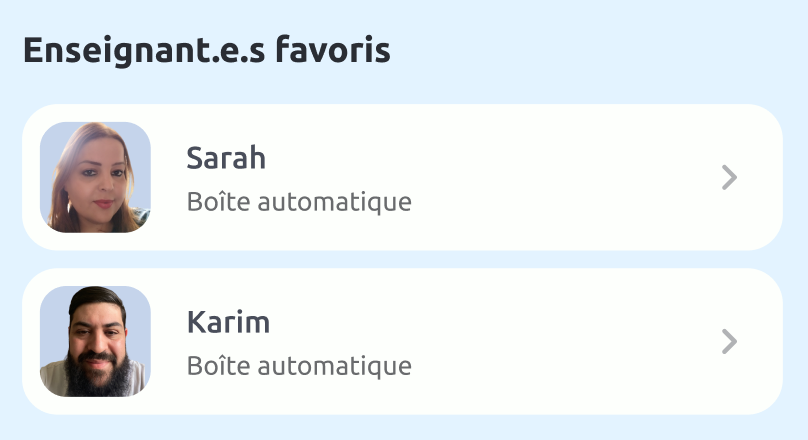Click empty white area of Sarah's card
This screenshot has height=440, width=808.
567,177
